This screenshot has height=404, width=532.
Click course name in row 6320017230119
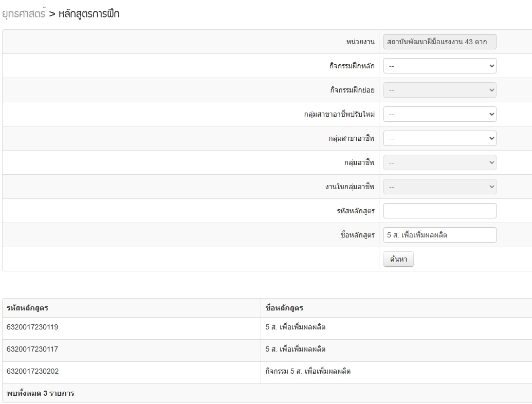[296, 327]
